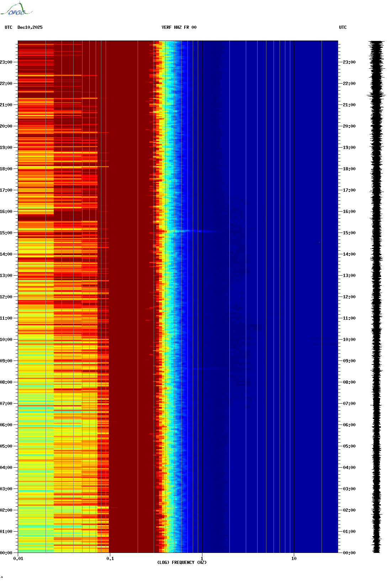Click the (LOG) FREQUENCY (HZ) axis label
Viewport: 392px width, 581px height.
(182, 562)
